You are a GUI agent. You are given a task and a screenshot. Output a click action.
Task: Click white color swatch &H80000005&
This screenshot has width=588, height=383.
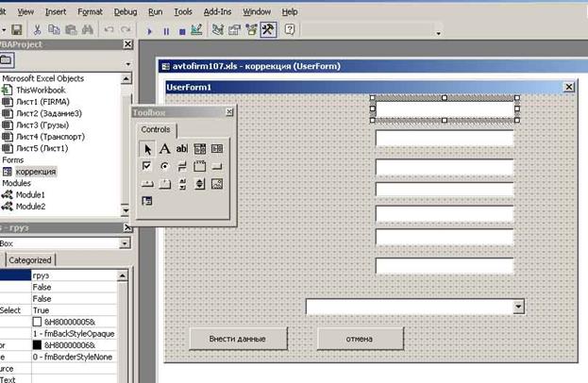(37, 322)
